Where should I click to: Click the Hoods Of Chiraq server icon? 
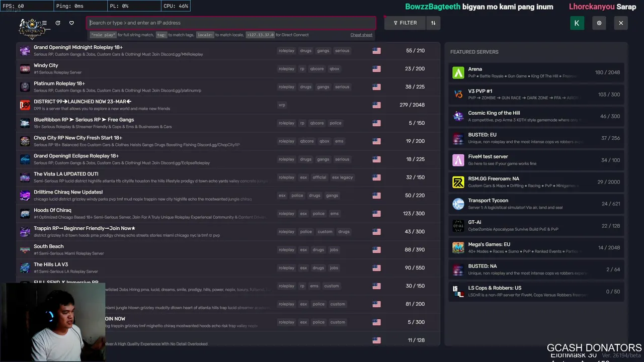pos(25,214)
